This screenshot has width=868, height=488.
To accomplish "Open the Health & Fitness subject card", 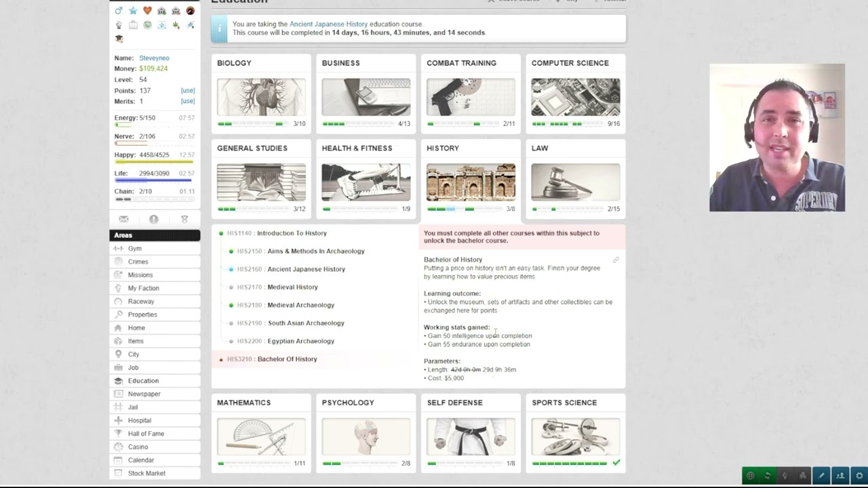I will click(x=366, y=179).
